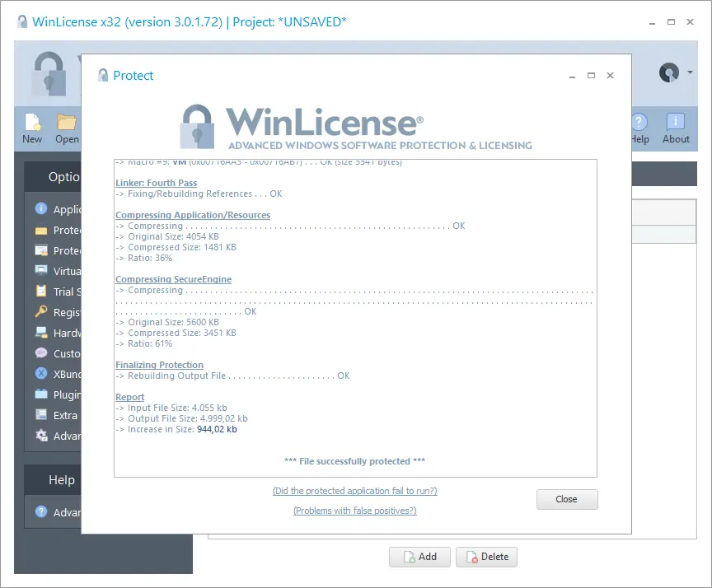The width and height of the screenshot is (712, 588).
Task: Select Application info icon in Options sidebar
Action: (41, 208)
